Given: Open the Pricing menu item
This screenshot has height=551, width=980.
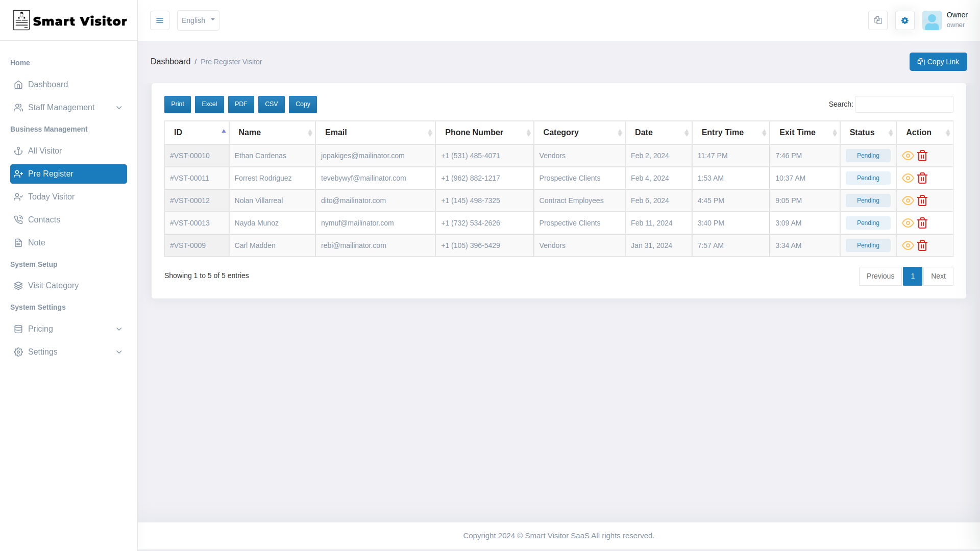Looking at the screenshot, I should tap(40, 329).
